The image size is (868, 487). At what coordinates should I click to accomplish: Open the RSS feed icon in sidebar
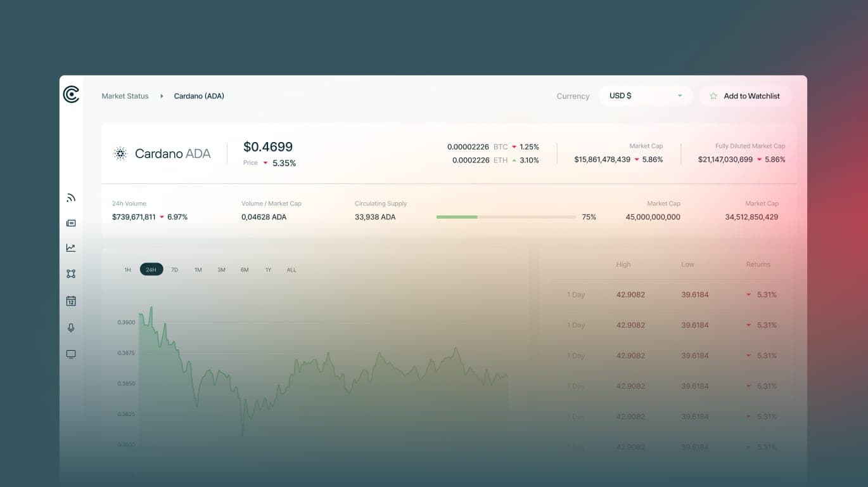(71, 198)
